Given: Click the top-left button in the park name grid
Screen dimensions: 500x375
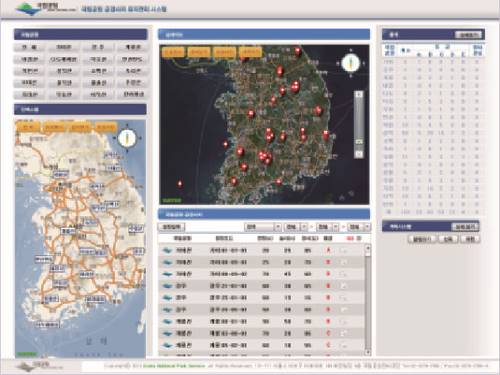Looking at the screenshot, I should (x=29, y=47).
